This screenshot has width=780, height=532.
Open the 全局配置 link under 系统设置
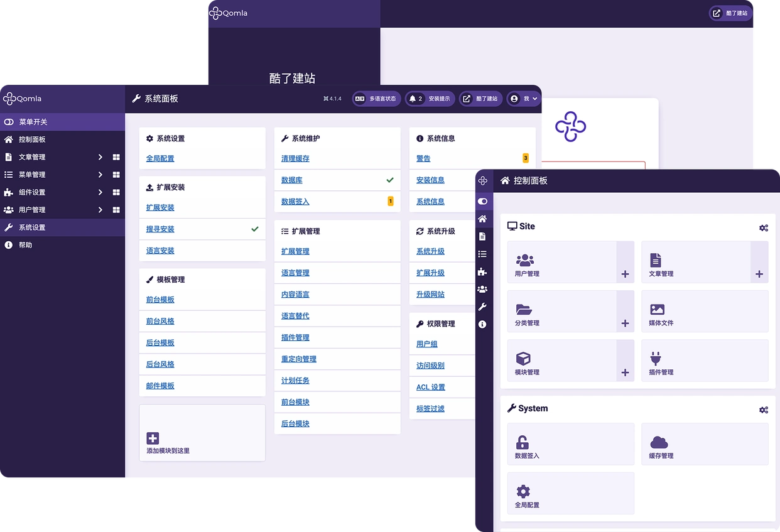pyautogui.click(x=160, y=159)
